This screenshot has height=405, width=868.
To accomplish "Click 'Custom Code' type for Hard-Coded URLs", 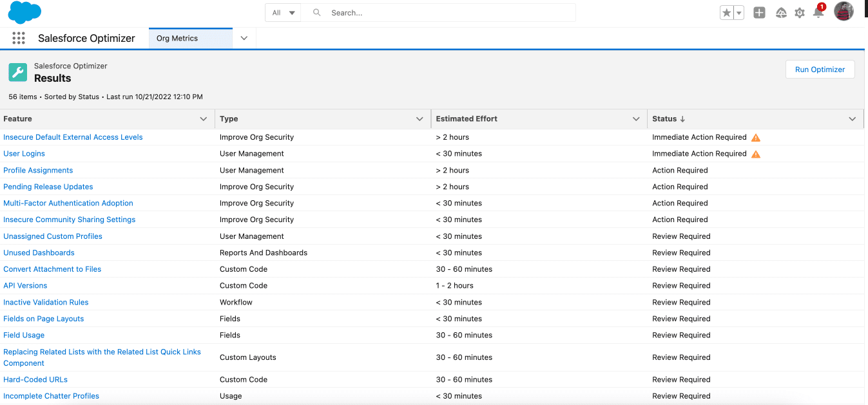I will coord(244,380).
